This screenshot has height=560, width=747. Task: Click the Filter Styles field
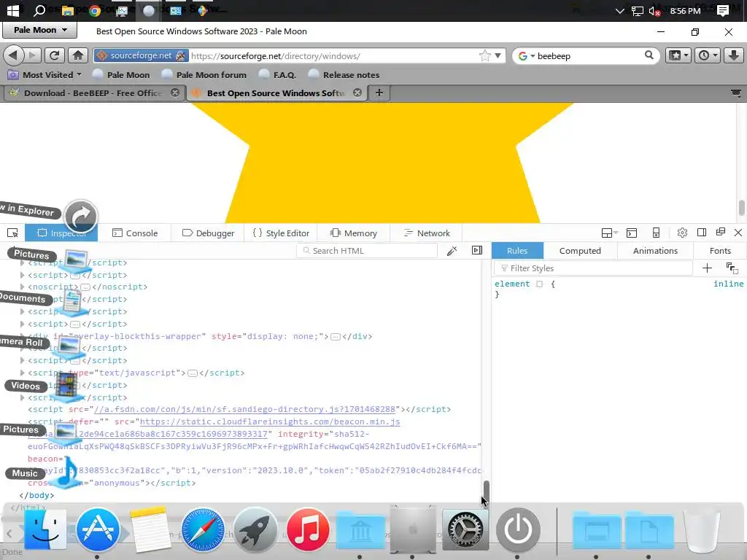[x=593, y=268]
